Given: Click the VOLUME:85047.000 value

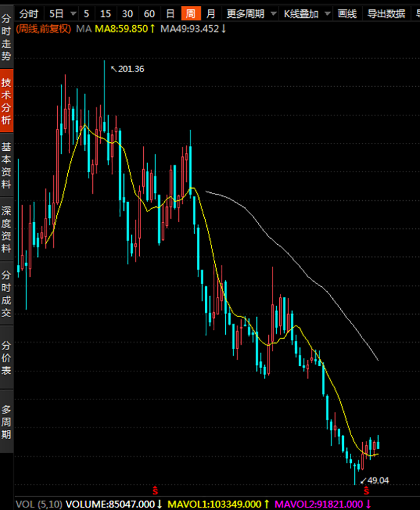Looking at the screenshot, I should pyautogui.click(x=114, y=504).
